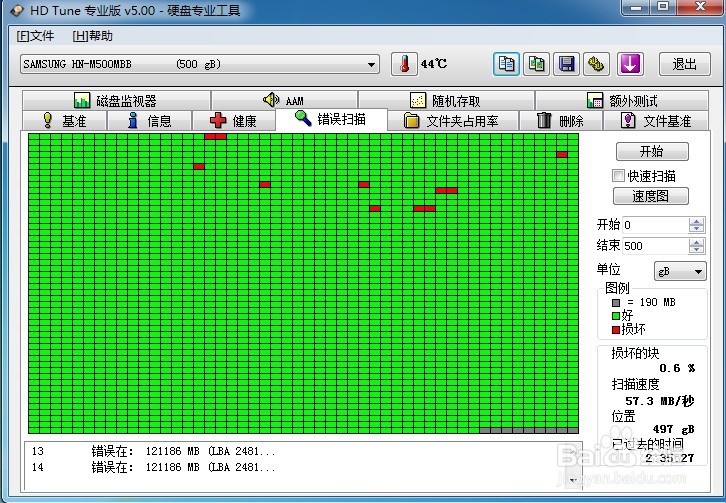The width and height of the screenshot is (726, 503).
Task: Open the [F]文件 menu
Action: click(35, 36)
